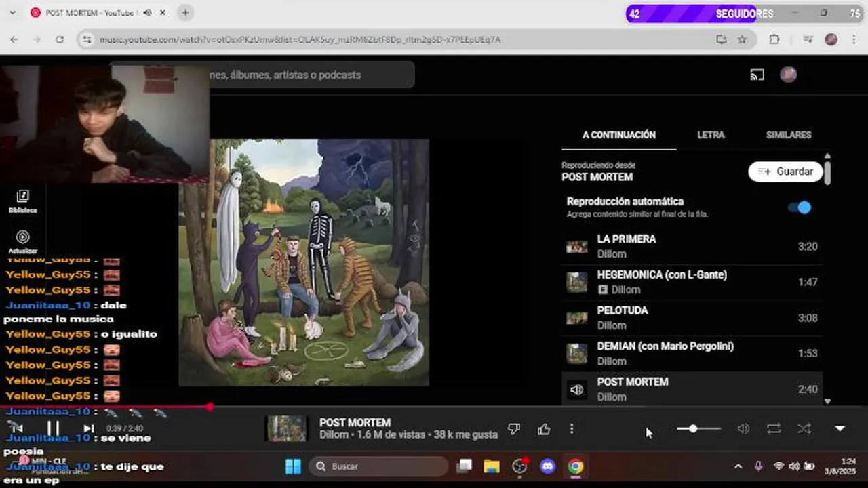Open the YouTube Music account avatar
The height and width of the screenshot is (488, 868).
click(788, 75)
